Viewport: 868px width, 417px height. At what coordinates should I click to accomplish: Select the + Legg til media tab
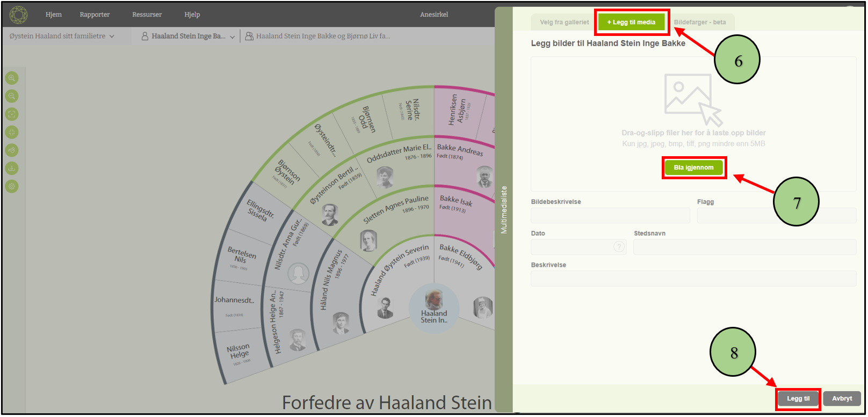(x=631, y=22)
